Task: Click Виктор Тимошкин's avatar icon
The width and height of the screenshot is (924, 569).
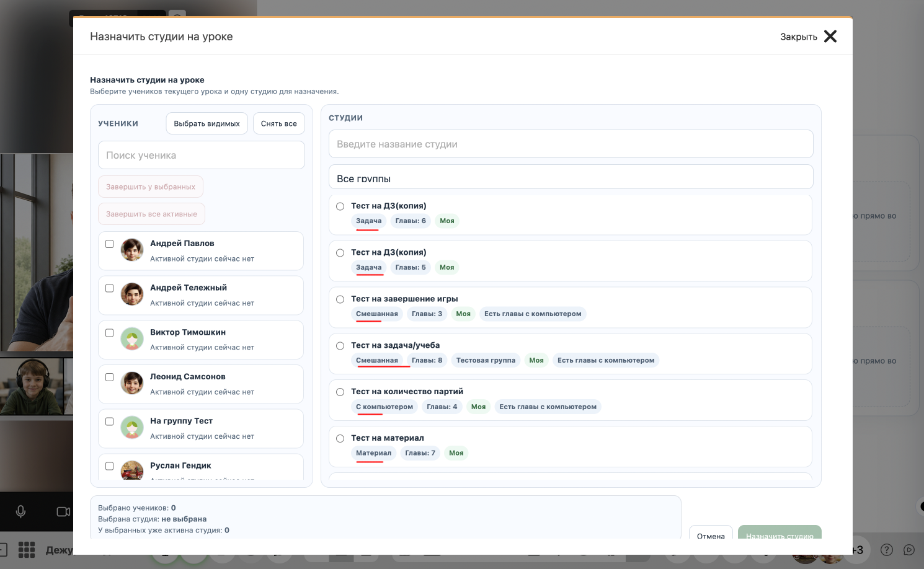Action: 132,339
